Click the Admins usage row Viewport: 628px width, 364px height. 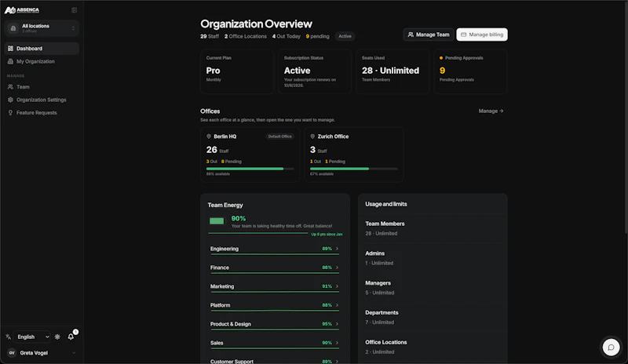tap(433, 258)
